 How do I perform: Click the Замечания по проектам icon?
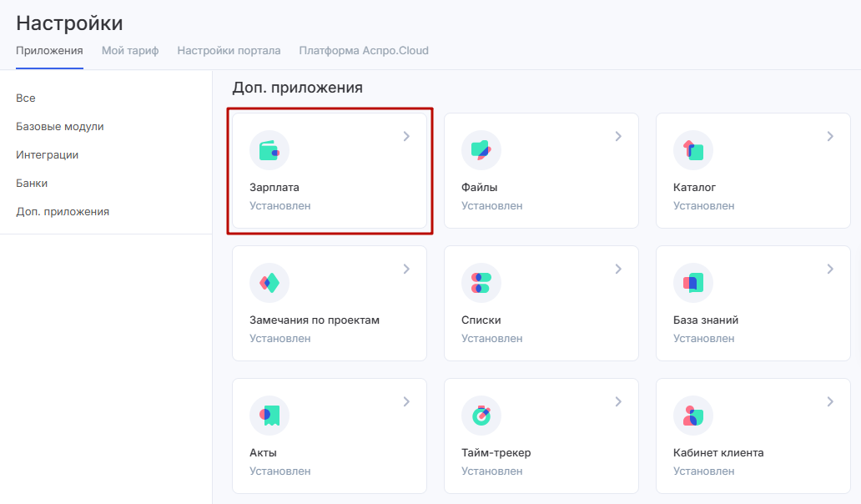(269, 283)
